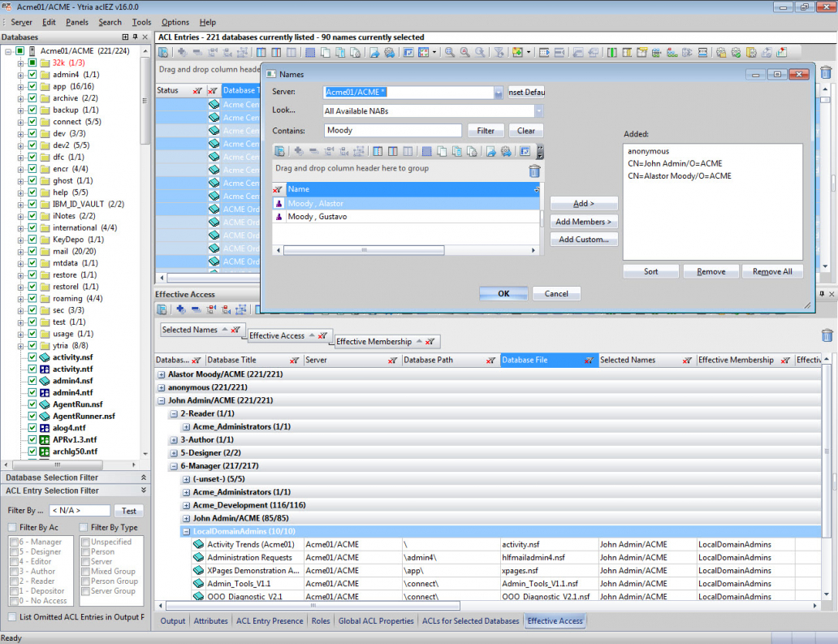The height and width of the screenshot is (644, 838).
Task: Select CN=Alastor Moody/O=ACME in Added list
Action: [x=680, y=176]
